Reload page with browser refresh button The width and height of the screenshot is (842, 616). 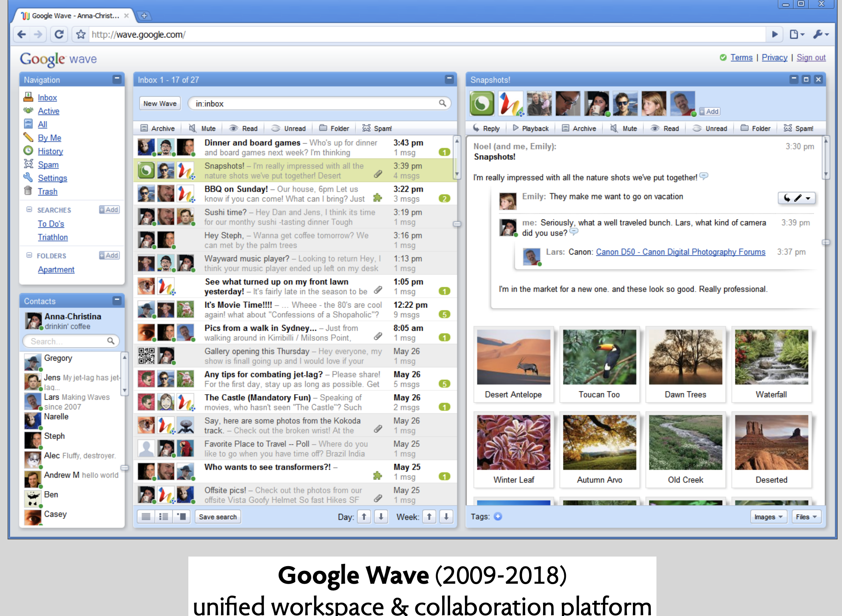59,34
